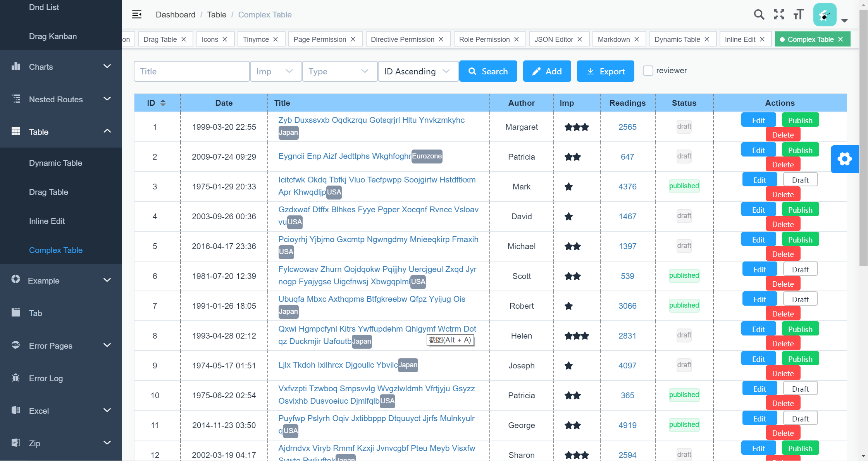Screen dimensions: 868x461
Task: Collapse the sidebar with the hamburger icon
Action: tap(137, 14)
